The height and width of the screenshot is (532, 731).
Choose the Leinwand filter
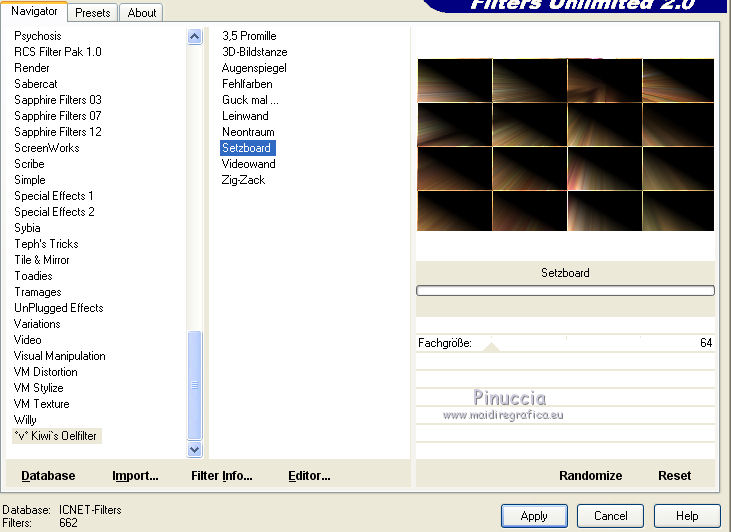pyautogui.click(x=245, y=116)
